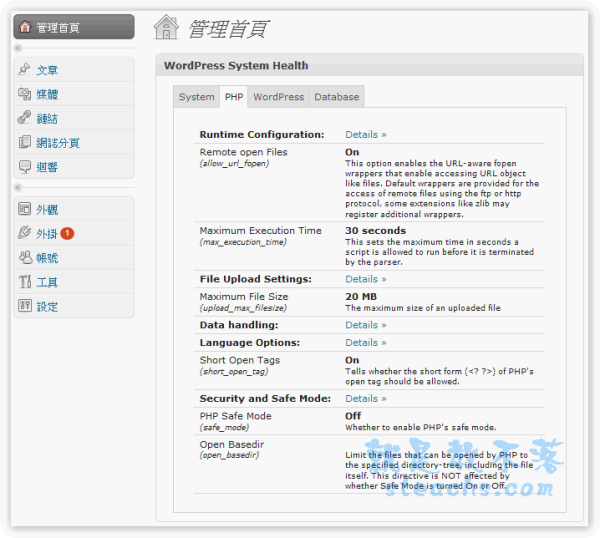Click the 'Short Open Tags' label
This screenshot has width=600, height=538.
click(x=240, y=360)
